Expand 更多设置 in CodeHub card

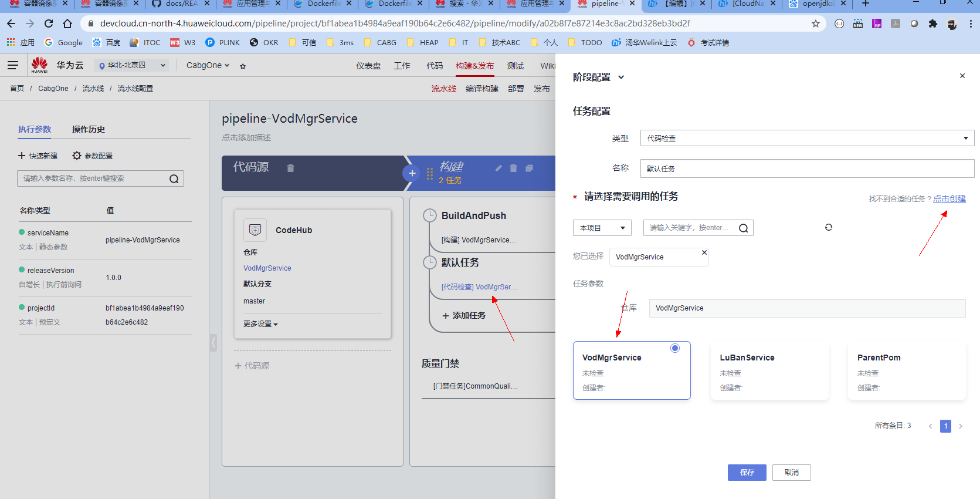pyautogui.click(x=260, y=324)
